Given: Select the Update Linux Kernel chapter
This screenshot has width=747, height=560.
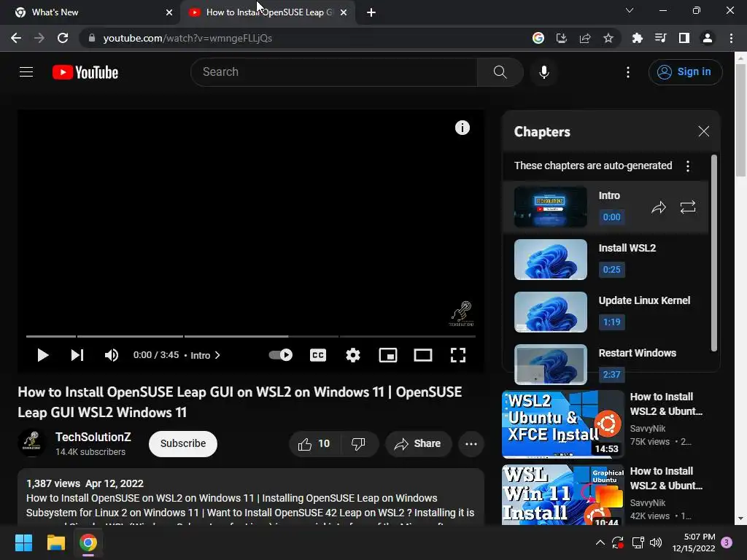Looking at the screenshot, I should 606,312.
